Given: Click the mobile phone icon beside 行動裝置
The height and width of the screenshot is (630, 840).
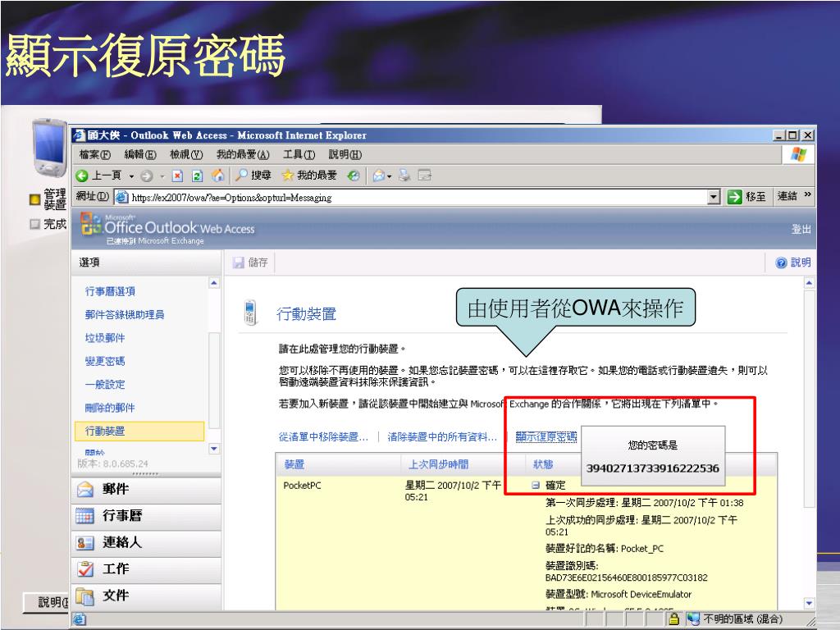Looking at the screenshot, I should click(x=249, y=313).
